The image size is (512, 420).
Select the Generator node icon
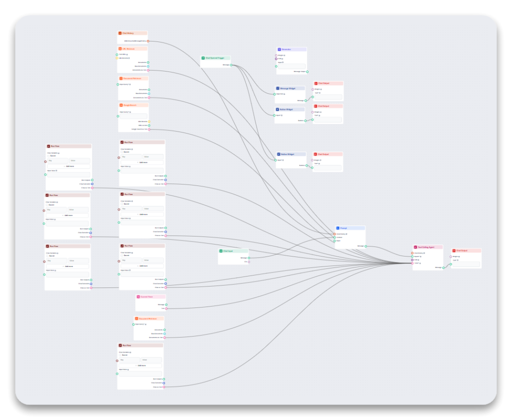click(279, 49)
